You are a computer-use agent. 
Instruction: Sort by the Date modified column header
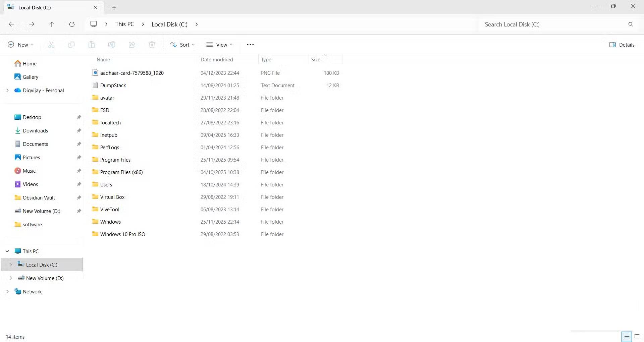click(217, 59)
